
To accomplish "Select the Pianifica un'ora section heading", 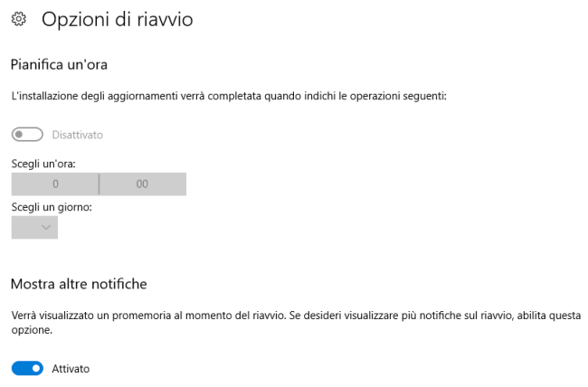I will pos(59,64).
